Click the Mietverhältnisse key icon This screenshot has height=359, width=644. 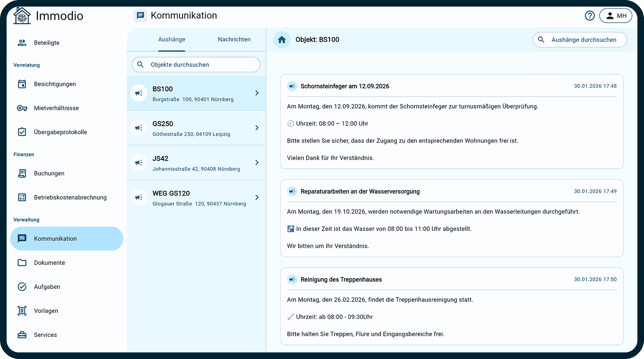[x=22, y=108]
